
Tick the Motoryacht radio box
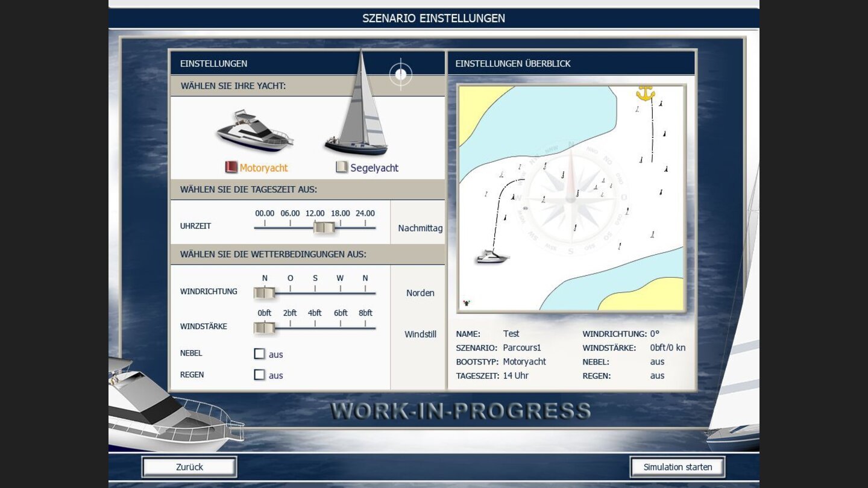point(231,167)
